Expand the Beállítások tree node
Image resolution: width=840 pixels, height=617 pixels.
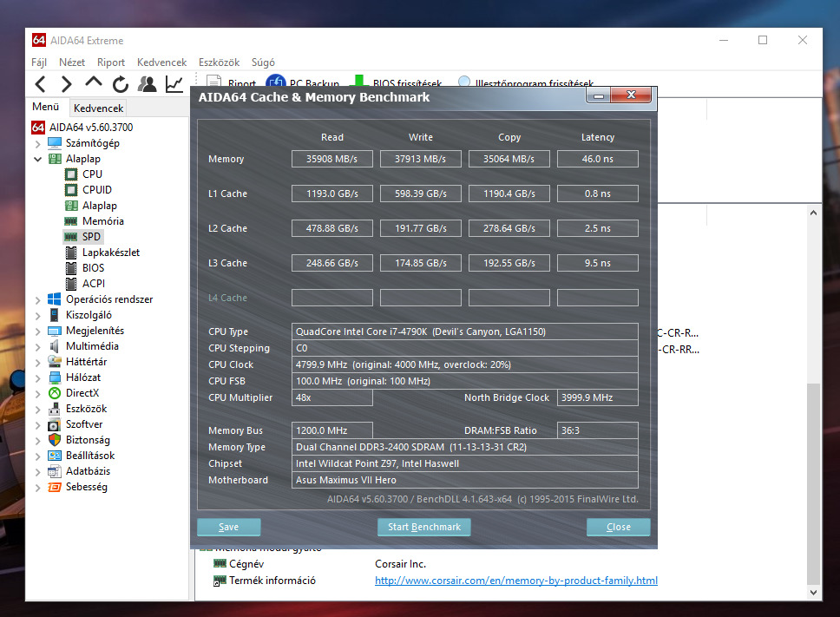37,456
